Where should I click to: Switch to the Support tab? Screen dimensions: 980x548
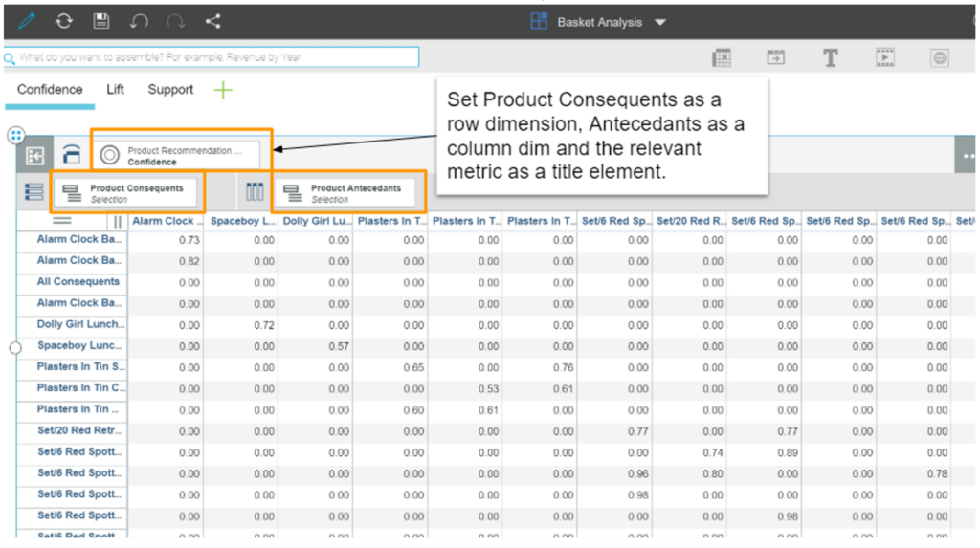pyautogui.click(x=170, y=90)
